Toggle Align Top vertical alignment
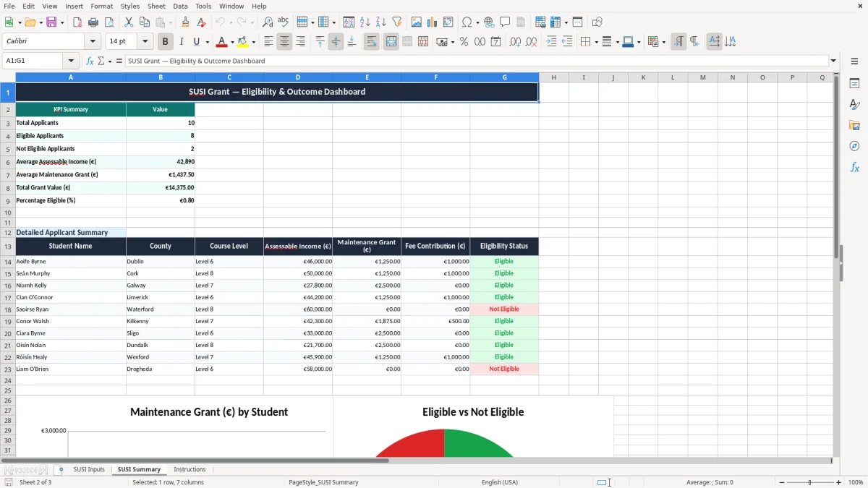Screen dimensions: 868x488 [320, 42]
